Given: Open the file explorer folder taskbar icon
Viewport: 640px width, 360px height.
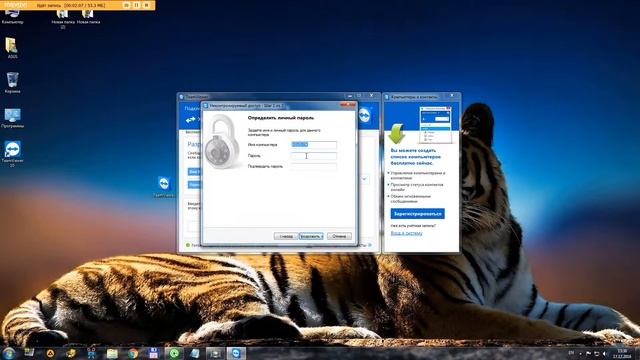Looking at the screenshot, I should point(112,353).
